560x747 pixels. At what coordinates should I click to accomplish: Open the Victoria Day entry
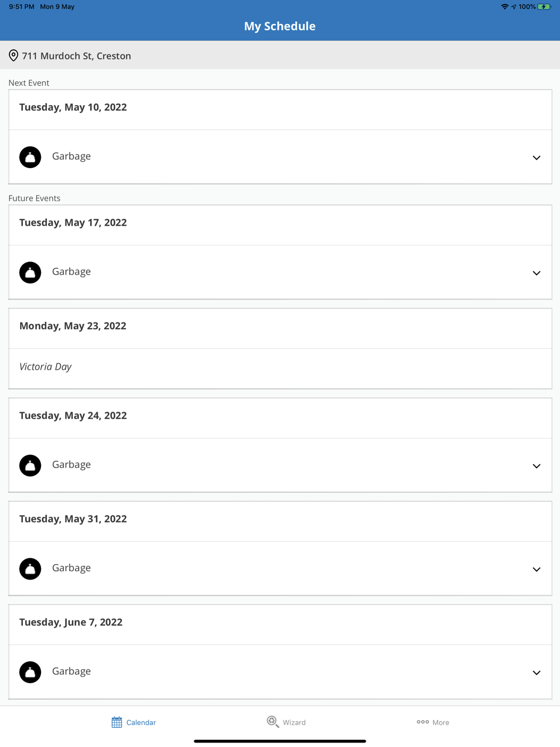click(x=45, y=367)
